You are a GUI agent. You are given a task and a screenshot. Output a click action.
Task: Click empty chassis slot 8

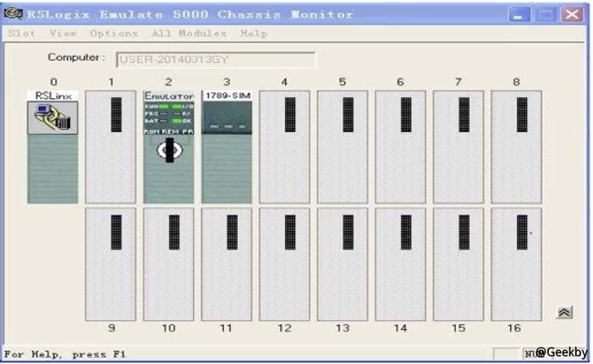pyautogui.click(x=516, y=147)
